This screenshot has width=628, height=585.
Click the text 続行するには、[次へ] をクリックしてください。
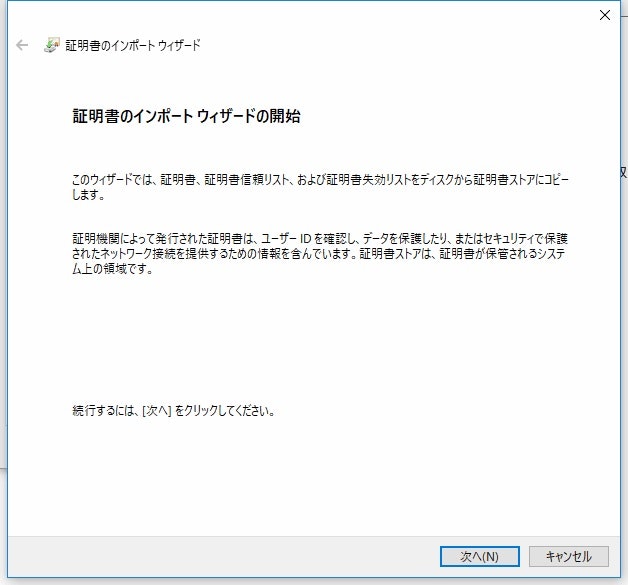pos(173,410)
